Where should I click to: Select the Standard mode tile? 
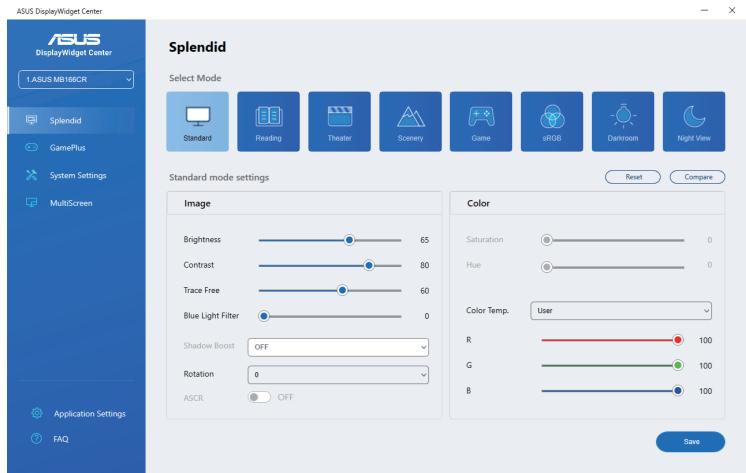tap(197, 121)
